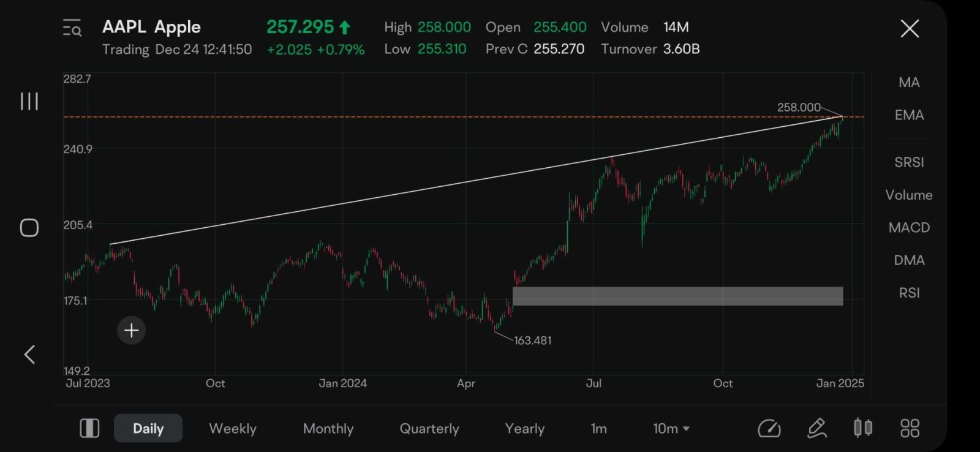Select the Daily timeframe tab
Viewport: 980px width, 452px height.
(148, 428)
